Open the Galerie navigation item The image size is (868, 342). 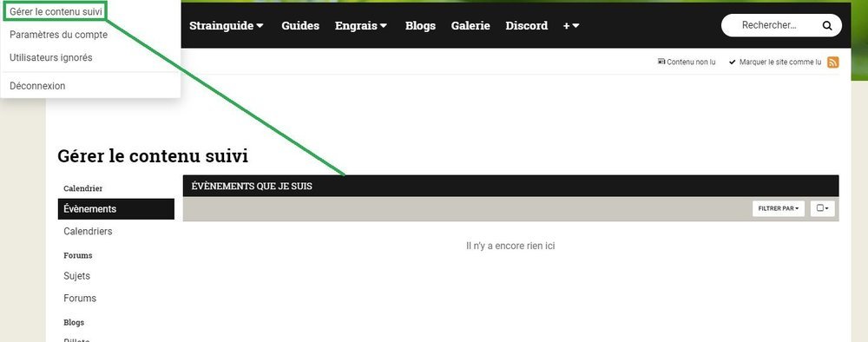pyautogui.click(x=470, y=25)
